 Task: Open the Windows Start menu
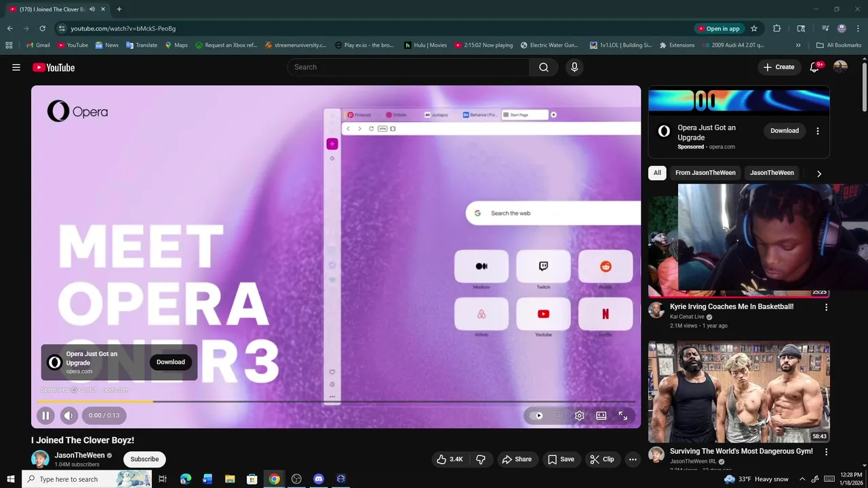pos(10,479)
